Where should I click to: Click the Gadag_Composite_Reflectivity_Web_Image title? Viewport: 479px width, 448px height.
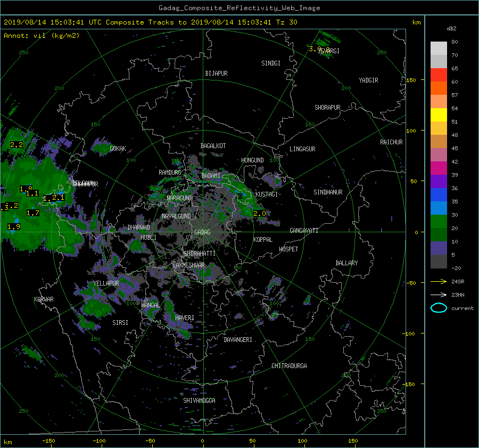pos(239,8)
